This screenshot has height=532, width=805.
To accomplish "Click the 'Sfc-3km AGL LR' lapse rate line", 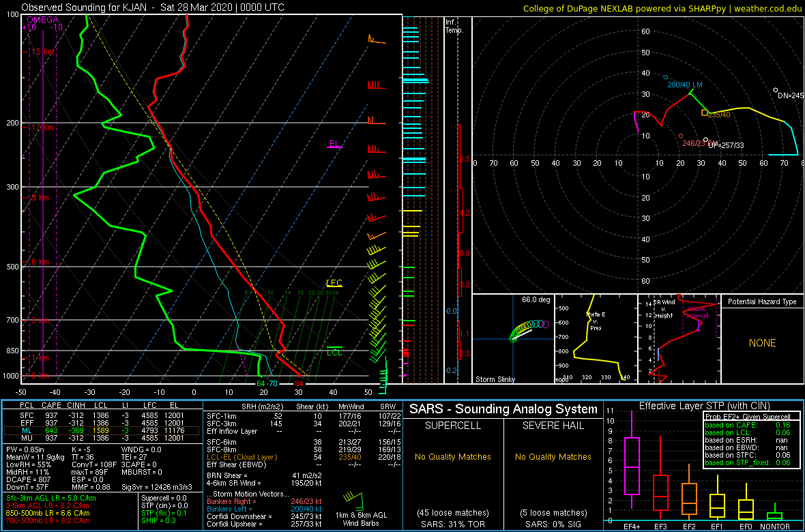I will click(51, 498).
